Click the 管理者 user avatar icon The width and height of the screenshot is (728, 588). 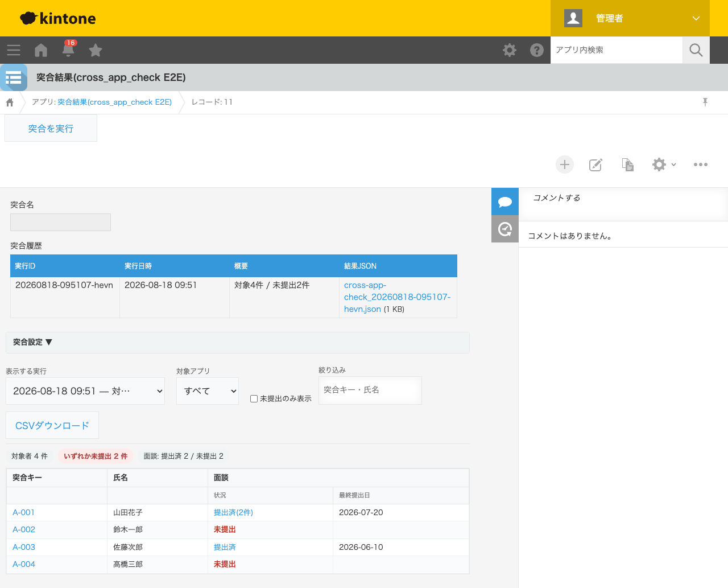tap(573, 18)
